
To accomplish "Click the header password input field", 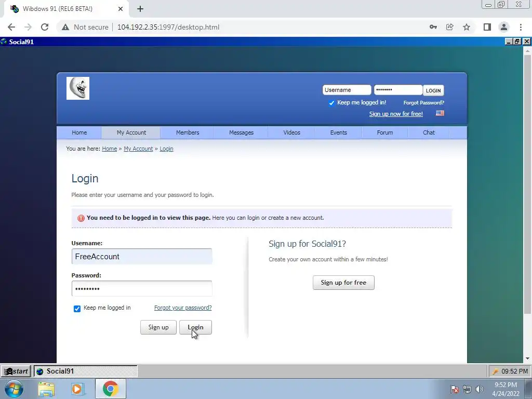I will [398, 90].
